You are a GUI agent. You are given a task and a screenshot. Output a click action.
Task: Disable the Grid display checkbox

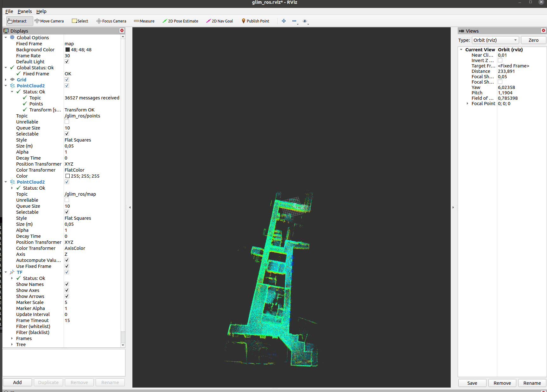67,80
